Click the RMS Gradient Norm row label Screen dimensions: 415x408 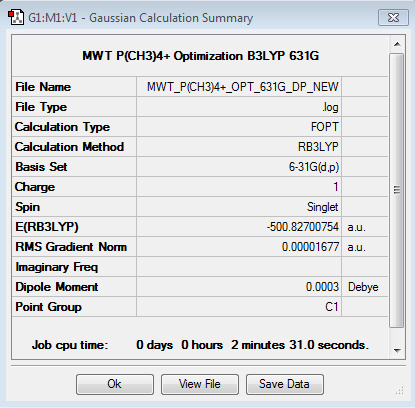pos(71,247)
